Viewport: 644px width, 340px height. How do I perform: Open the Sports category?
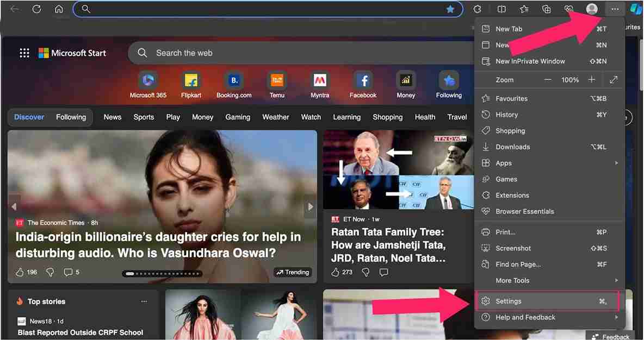point(144,117)
